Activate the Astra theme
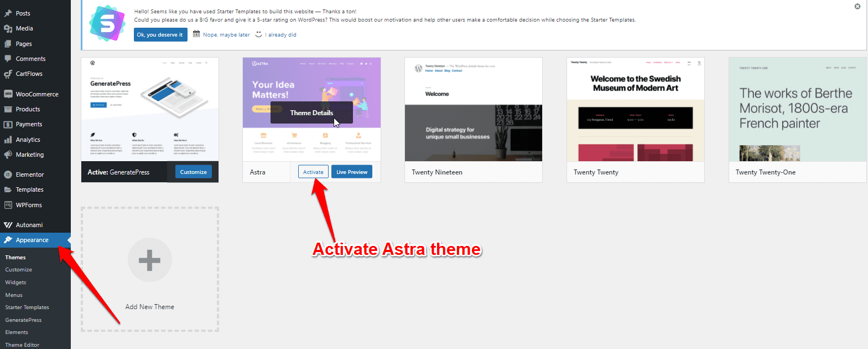Screen dimensions: 868x349 (313, 172)
